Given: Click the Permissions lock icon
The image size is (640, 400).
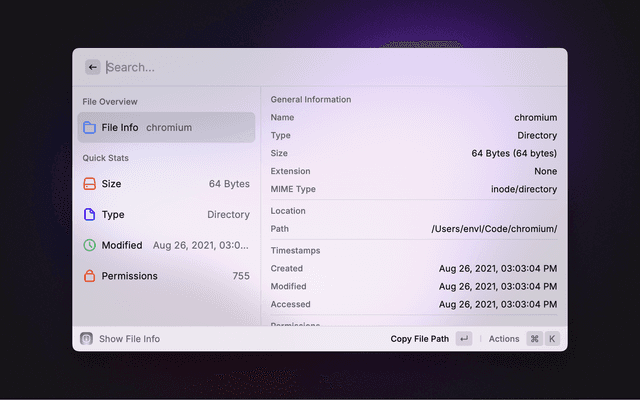Looking at the screenshot, I should click(89, 276).
